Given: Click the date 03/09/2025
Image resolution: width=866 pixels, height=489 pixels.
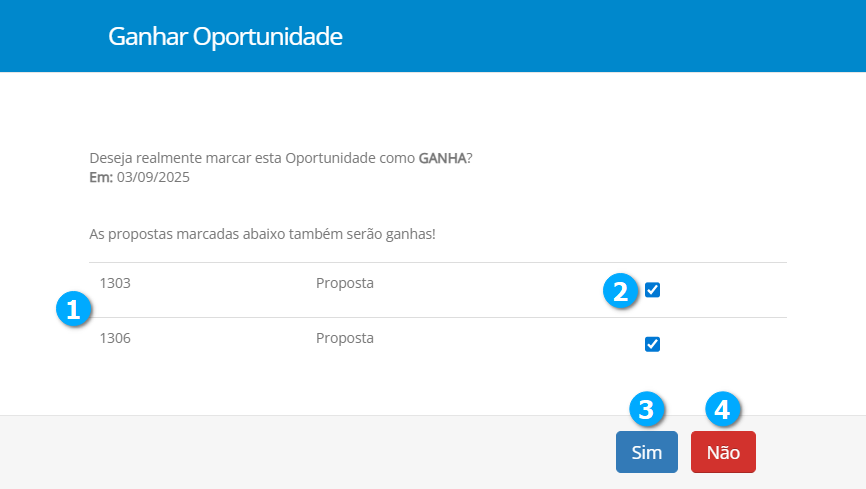Looking at the screenshot, I should tap(153, 177).
